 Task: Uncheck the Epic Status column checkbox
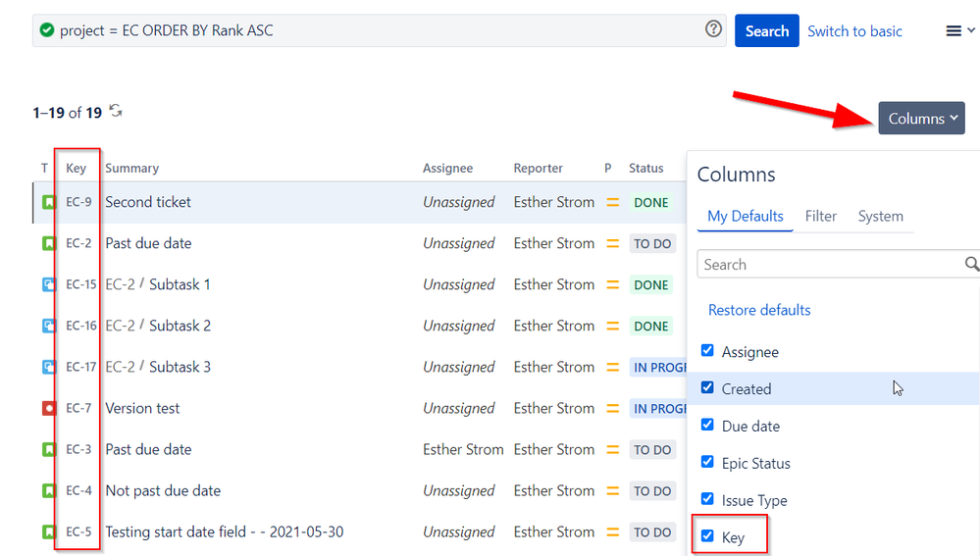tap(707, 462)
